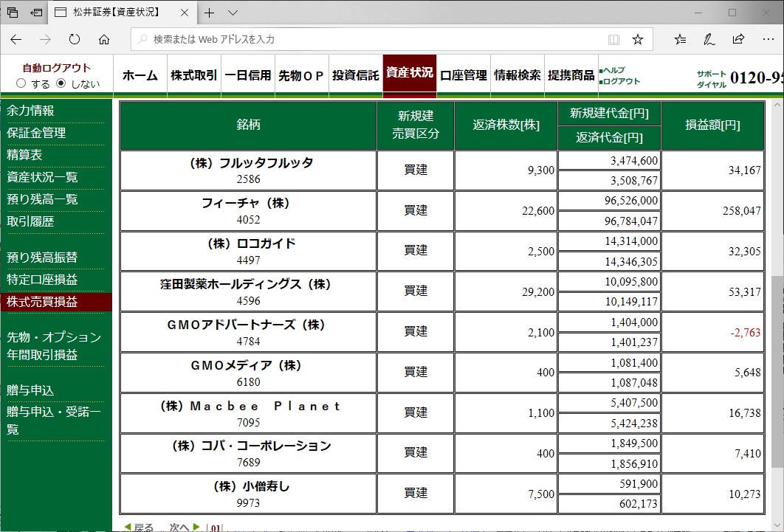Select auto logout 'する' radio button
This screenshot has width=784, height=532.
pyautogui.click(x=21, y=83)
